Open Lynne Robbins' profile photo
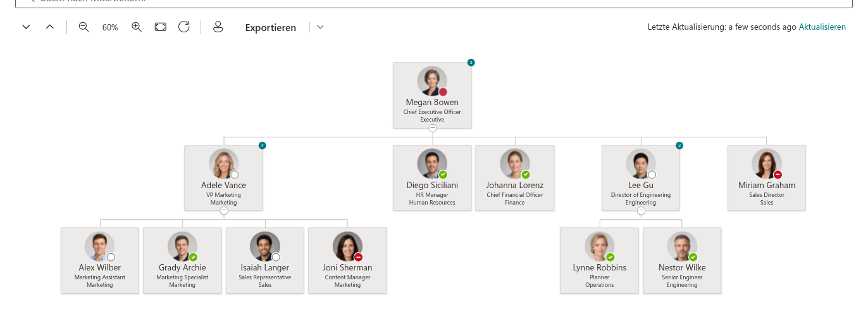 (x=600, y=246)
